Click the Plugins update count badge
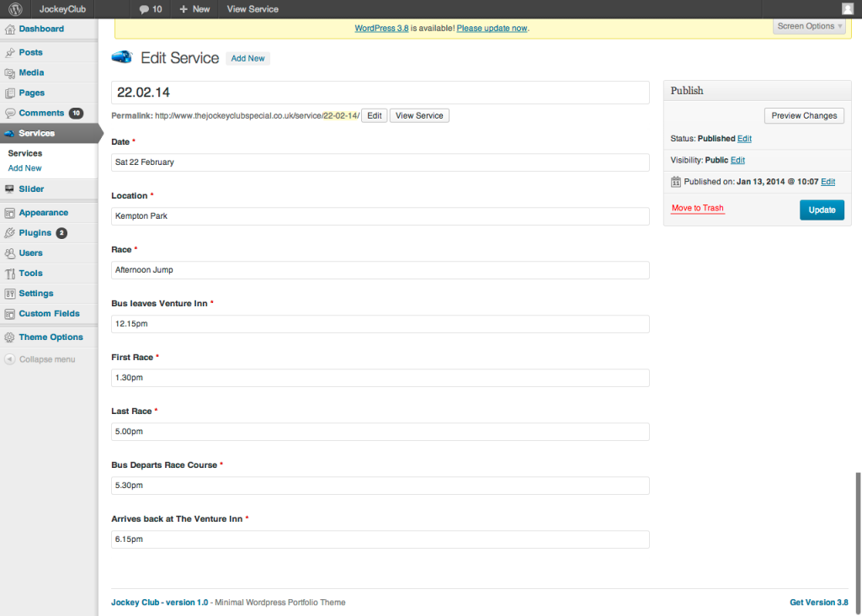This screenshot has height=616, width=862. click(61, 233)
